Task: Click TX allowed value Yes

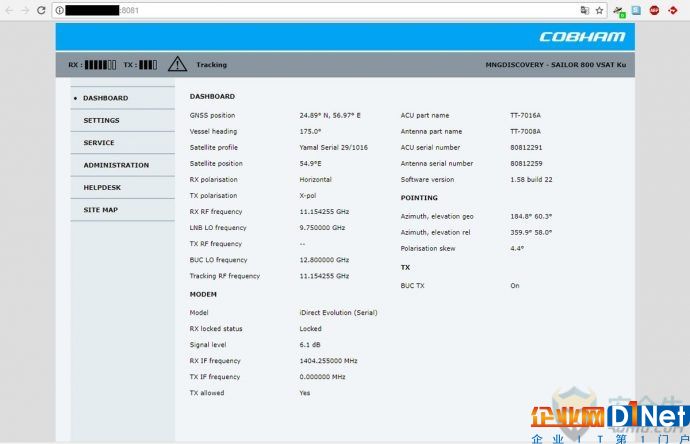Action: click(x=305, y=393)
